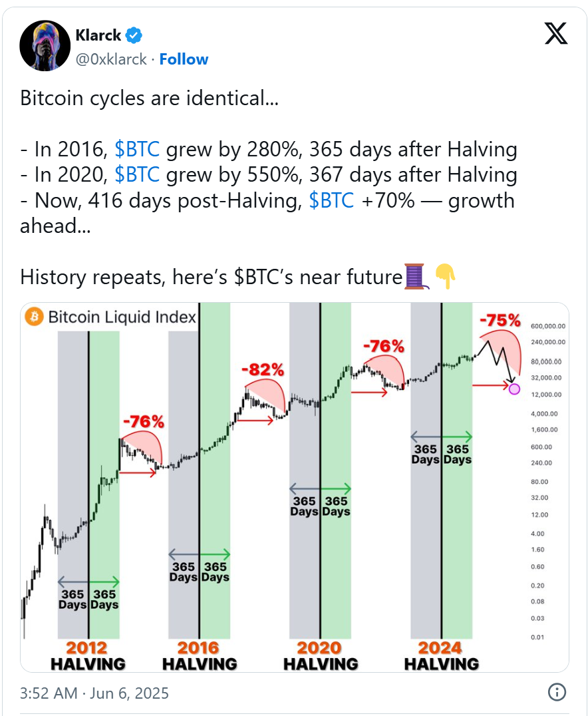Click the blue verified badge
This screenshot has height=716, width=588.
coord(134,35)
